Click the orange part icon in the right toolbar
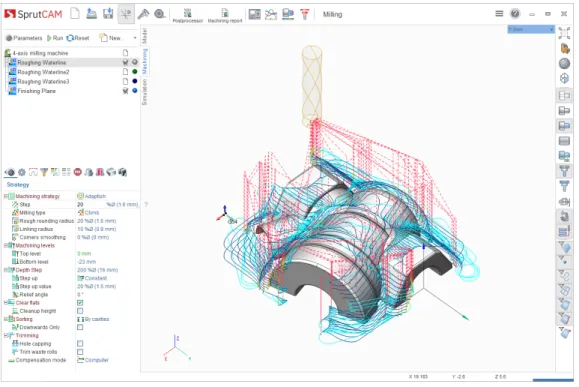Image resolution: width=579 pixels, height=387 pixels. (564, 48)
